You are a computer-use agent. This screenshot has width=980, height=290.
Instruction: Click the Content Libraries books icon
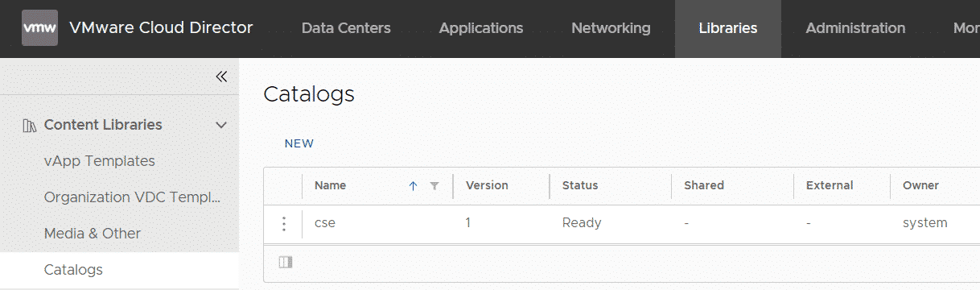30,125
